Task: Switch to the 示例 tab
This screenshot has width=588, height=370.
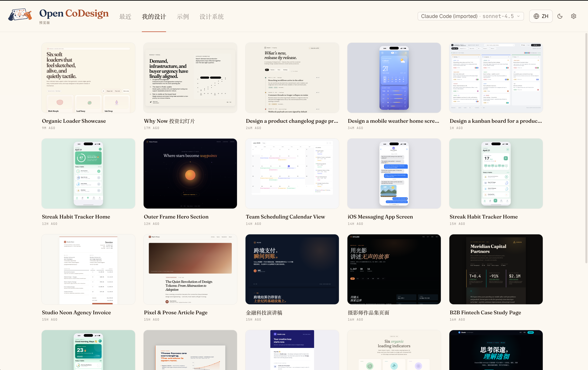Action: point(183,17)
